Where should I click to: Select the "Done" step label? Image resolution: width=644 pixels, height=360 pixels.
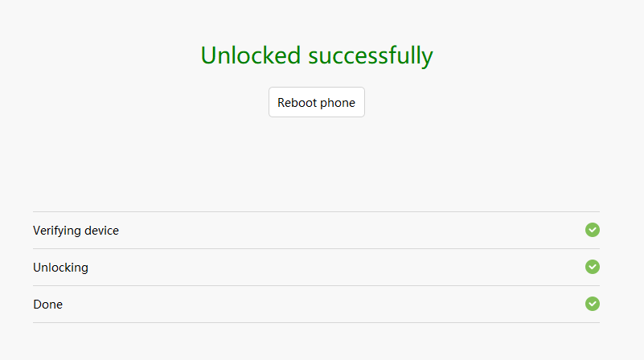(47, 305)
